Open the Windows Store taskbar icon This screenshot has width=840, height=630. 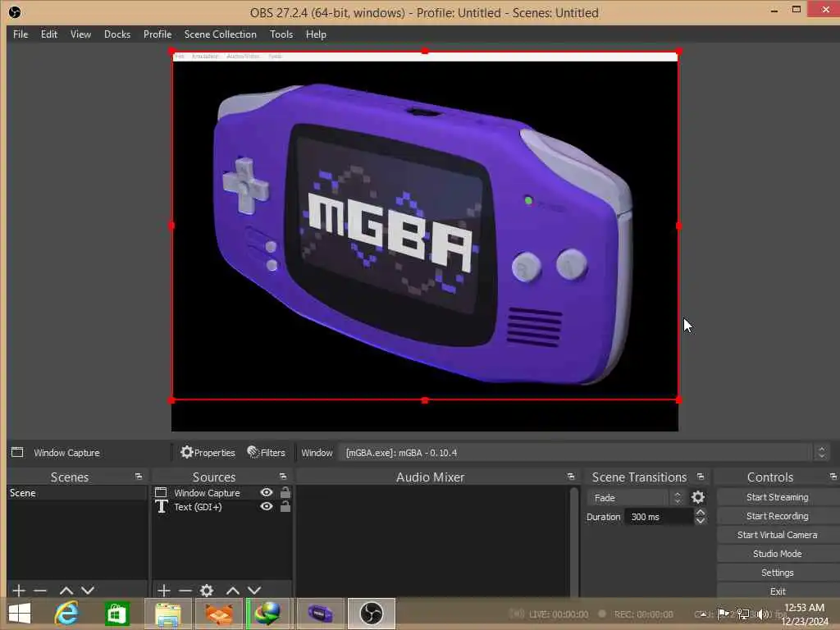(x=116, y=614)
